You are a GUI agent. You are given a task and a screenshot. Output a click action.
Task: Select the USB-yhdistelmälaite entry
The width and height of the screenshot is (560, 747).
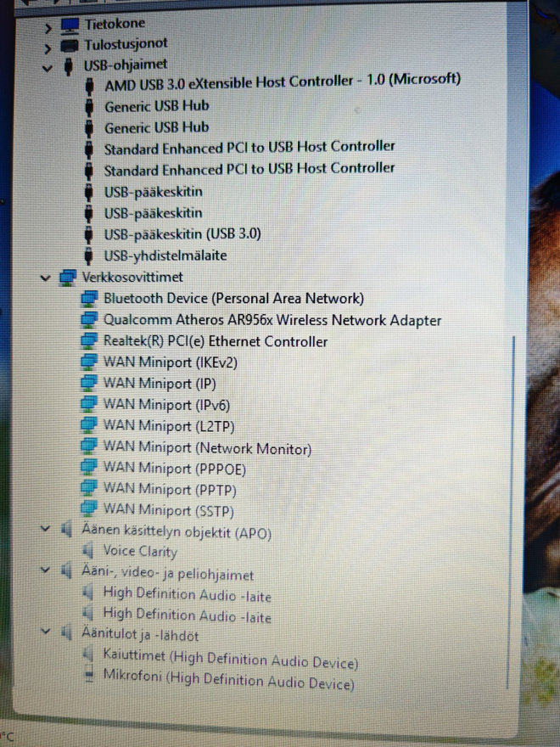(165, 256)
